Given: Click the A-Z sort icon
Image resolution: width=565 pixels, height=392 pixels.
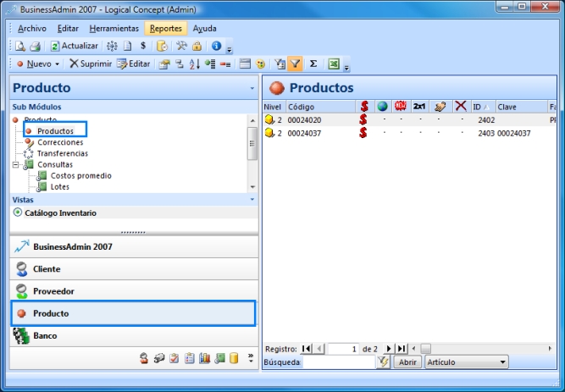Looking at the screenshot, I should pos(194,63).
